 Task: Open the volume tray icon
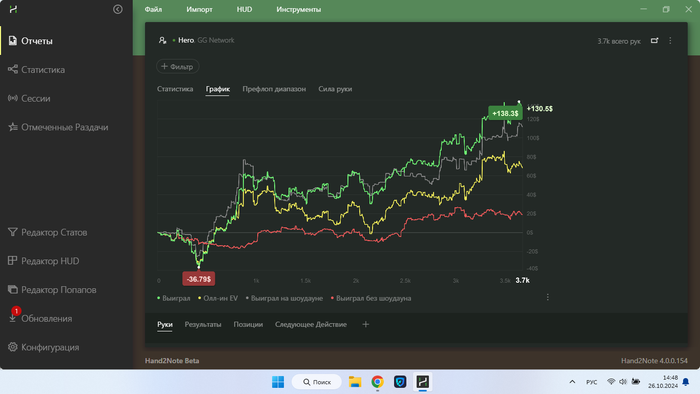(623, 382)
